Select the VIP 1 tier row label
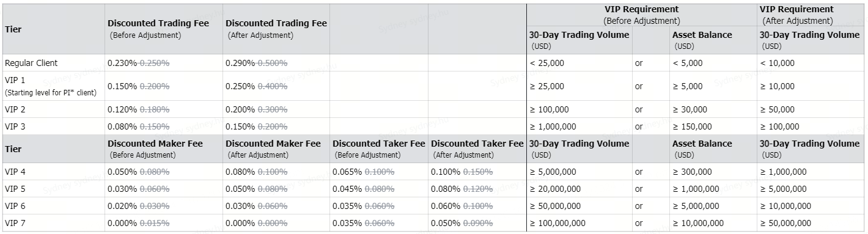Viewport: 868px width, 234px height. point(53,86)
